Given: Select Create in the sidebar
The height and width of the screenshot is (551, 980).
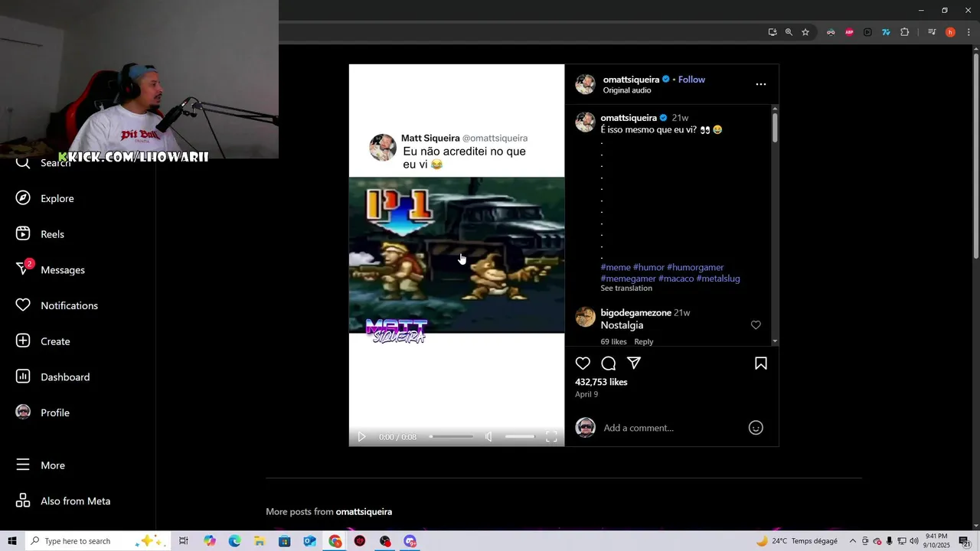Looking at the screenshot, I should point(43,341).
